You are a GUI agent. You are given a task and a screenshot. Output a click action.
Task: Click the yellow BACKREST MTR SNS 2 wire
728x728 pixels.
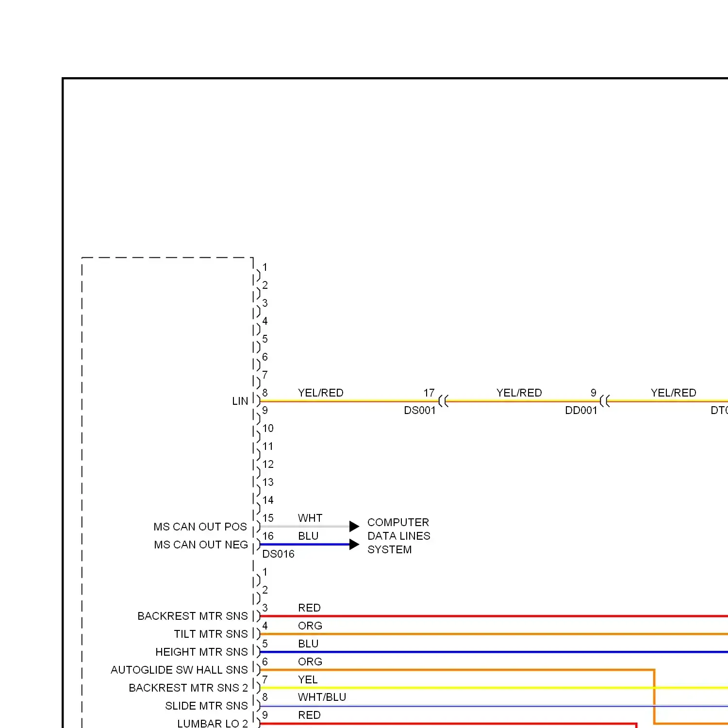[494, 688]
